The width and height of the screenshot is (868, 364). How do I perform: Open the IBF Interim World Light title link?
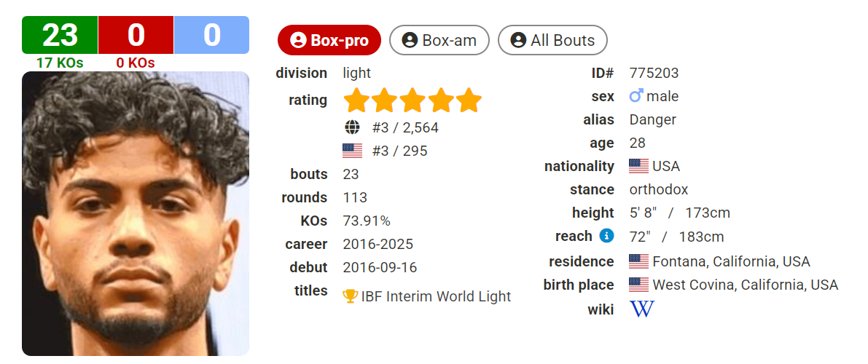coord(436,296)
